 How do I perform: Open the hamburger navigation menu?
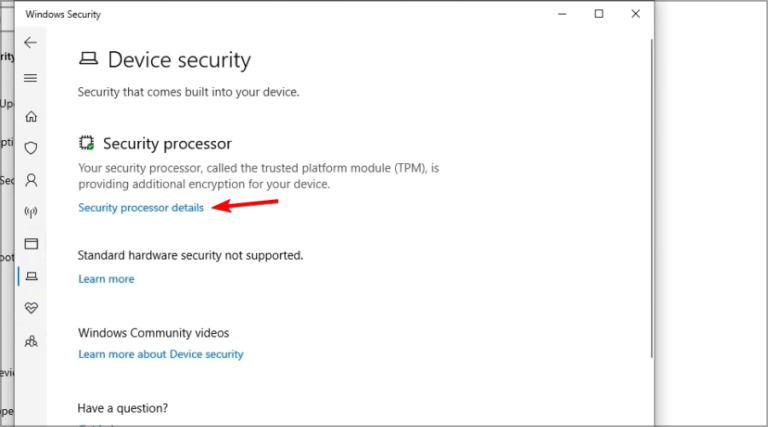point(31,78)
